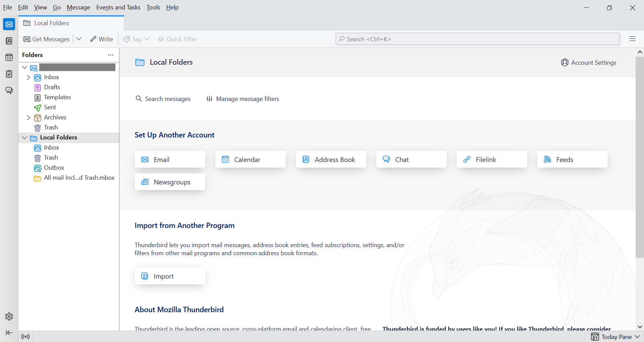This screenshot has width=644, height=342.
Task: Open the Tools menu
Action: coord(153,7)
